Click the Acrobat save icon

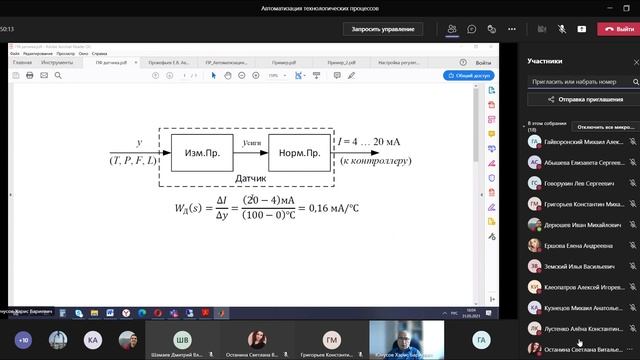(x=16, y=76)
